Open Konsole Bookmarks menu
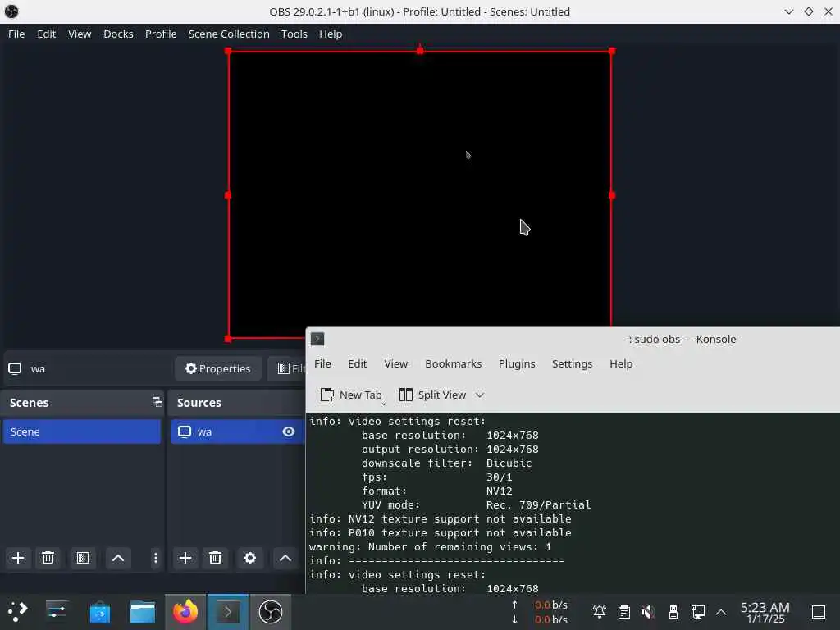Screen dimensions: 840x630 453,363
